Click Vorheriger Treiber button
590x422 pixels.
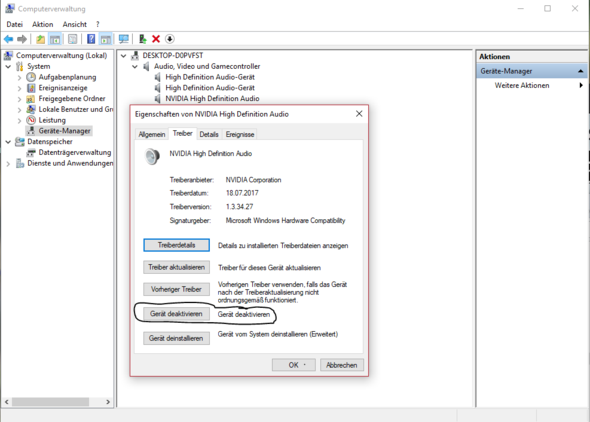[176, 289]
